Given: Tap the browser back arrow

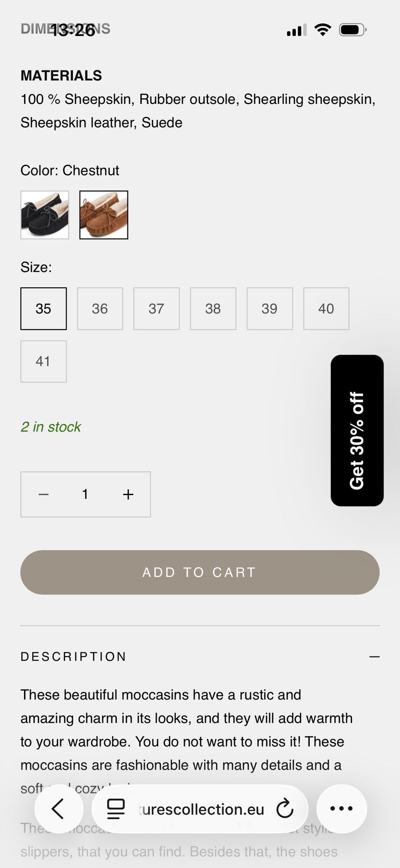Looking at the screenshot, I should 59,809.
